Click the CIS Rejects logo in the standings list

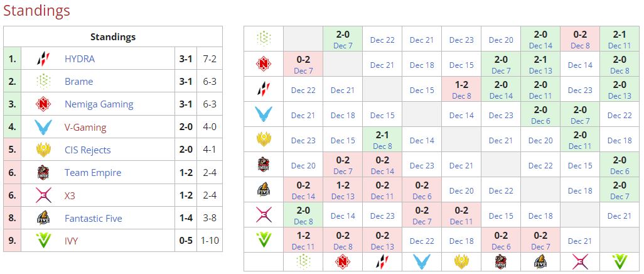43,150
